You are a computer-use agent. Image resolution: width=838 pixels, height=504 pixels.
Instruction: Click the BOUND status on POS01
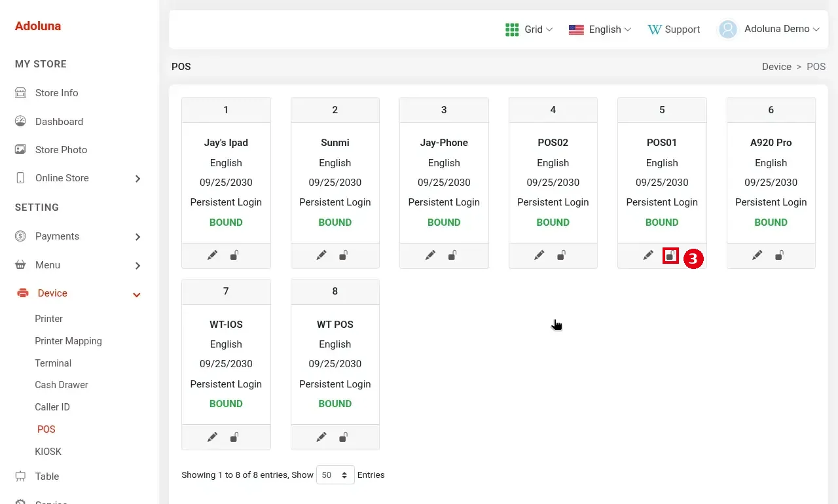coord(662,223)
